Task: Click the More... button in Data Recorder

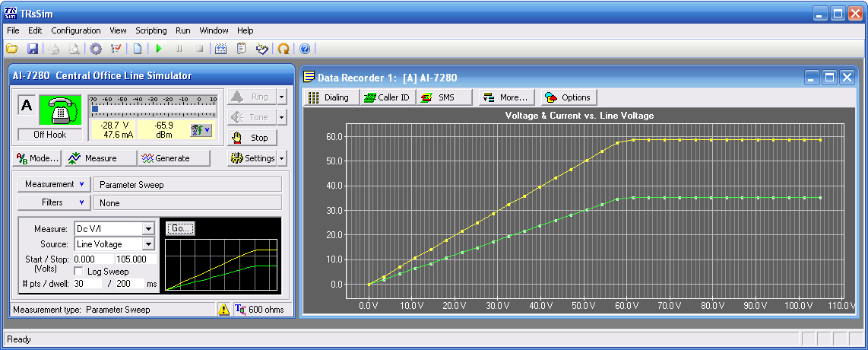Action: coord(507,97)
